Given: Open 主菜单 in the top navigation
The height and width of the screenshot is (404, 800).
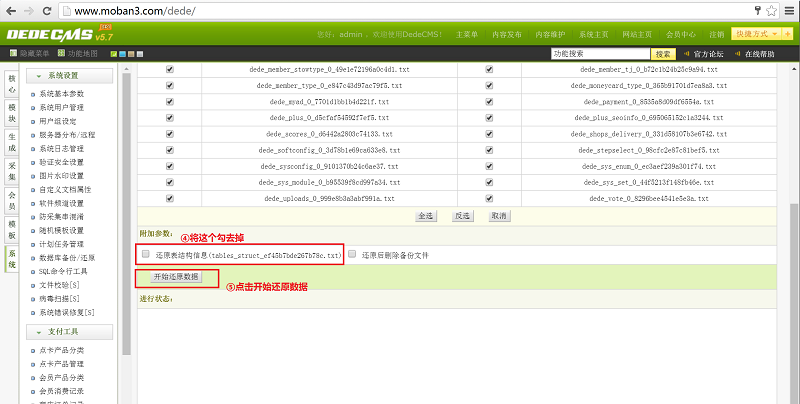Looking at the screenshot, I should 467,35.
